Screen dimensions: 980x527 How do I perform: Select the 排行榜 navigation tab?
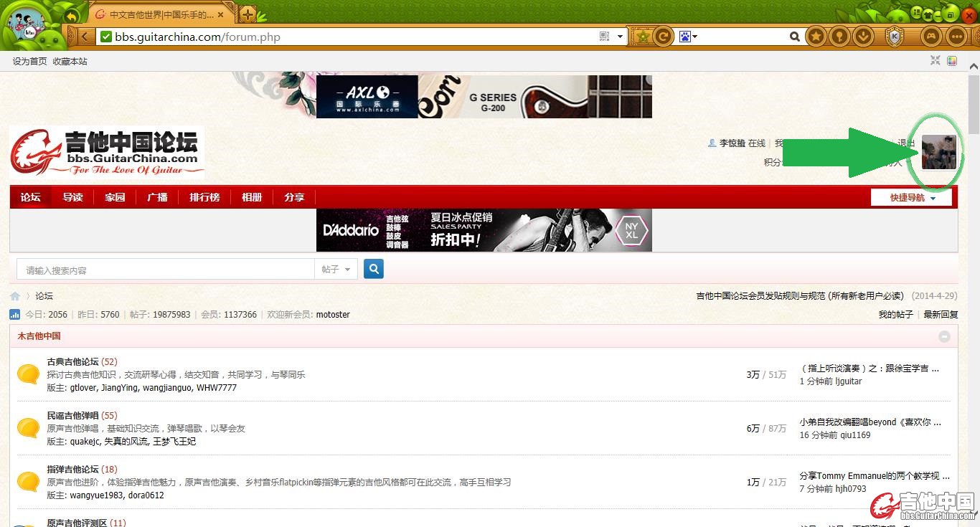[x=204, y=197]
